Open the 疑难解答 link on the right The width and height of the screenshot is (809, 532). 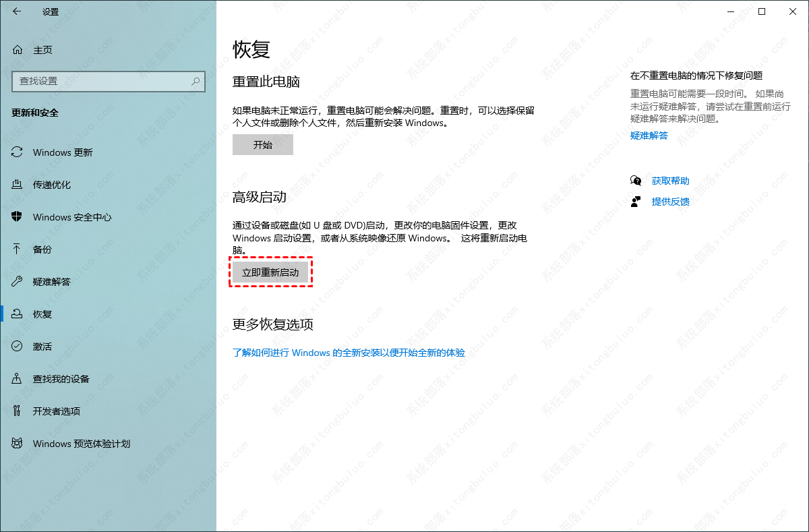(x=649, y=136)
